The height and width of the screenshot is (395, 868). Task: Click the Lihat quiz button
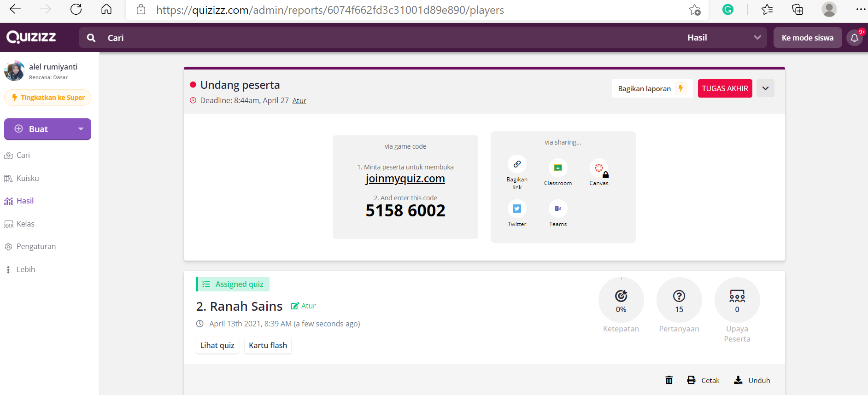tap(217, 345)
